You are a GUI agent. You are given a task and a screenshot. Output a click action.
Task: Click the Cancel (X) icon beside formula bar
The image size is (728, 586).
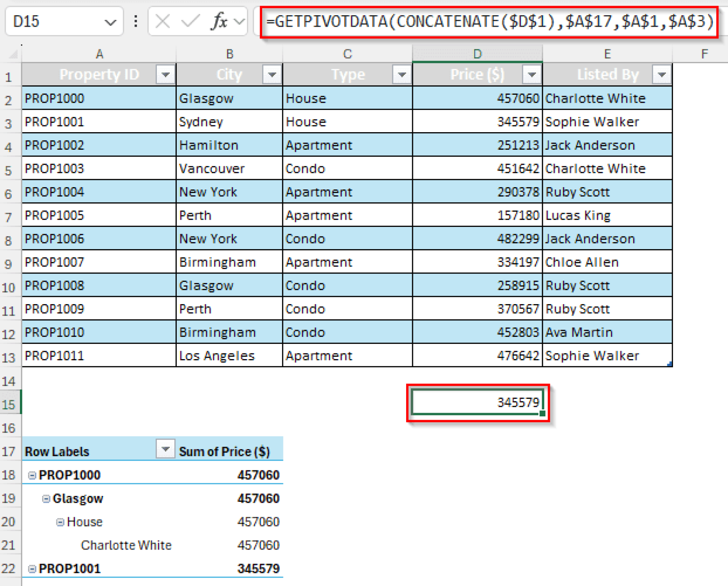(162, 21)
